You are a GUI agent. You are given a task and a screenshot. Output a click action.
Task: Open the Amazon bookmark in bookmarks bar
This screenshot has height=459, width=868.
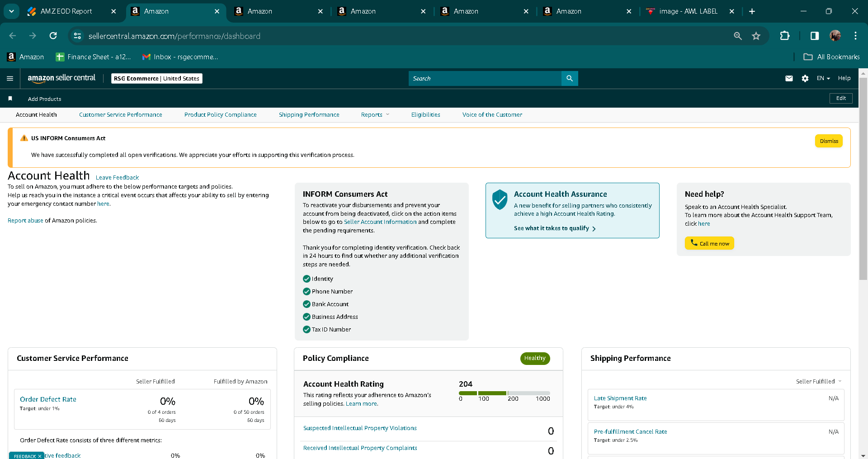tap(26, 57)
